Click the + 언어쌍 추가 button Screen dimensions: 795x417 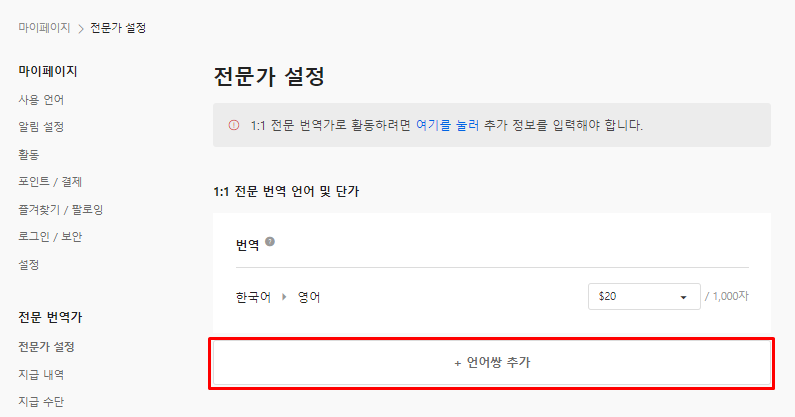point(492,363)
